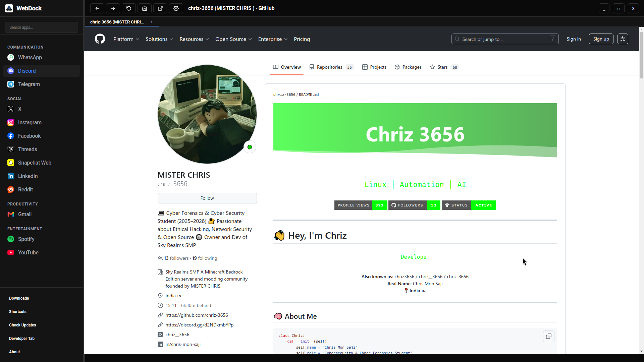Click the Search apps field

tap(42, 27)
